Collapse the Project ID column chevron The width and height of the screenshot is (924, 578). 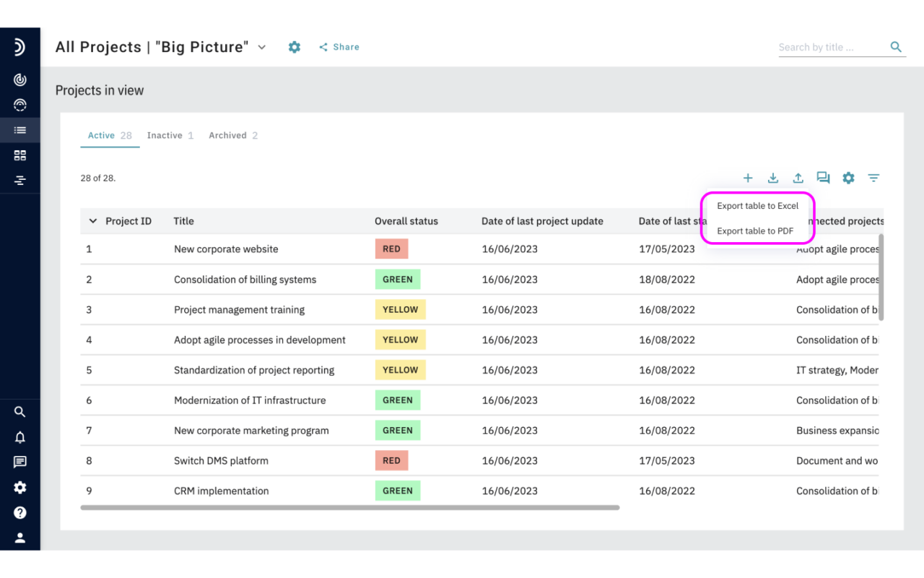pyautogui.click(x=92, y=220)
